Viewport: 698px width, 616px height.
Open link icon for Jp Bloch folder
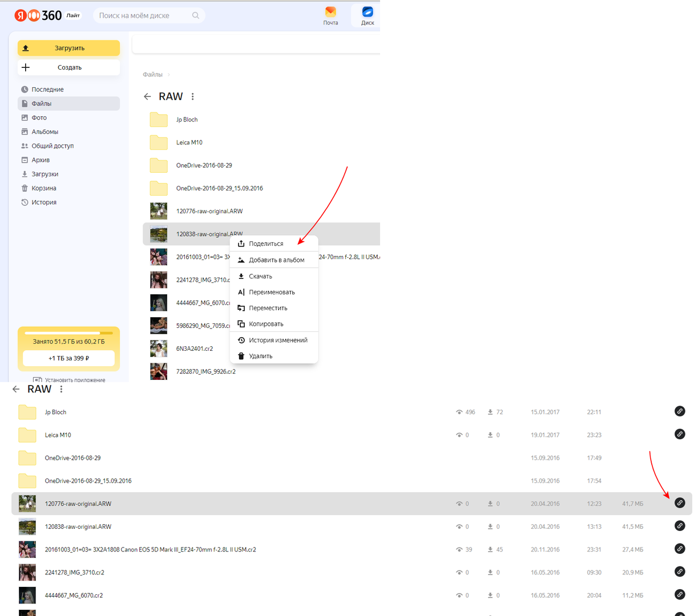point(680,411)
